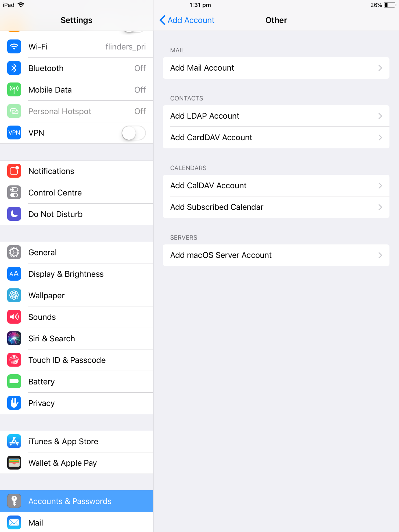Tap the iTunes & App Store icon
Viewport: 399px width, 532px height.
(x=14, y=441)
